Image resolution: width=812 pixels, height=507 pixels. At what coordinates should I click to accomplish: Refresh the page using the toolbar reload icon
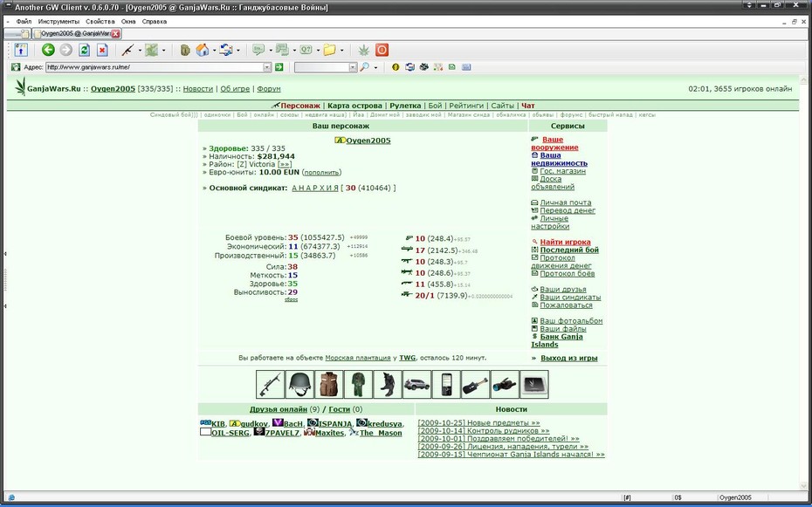(85, 50)
